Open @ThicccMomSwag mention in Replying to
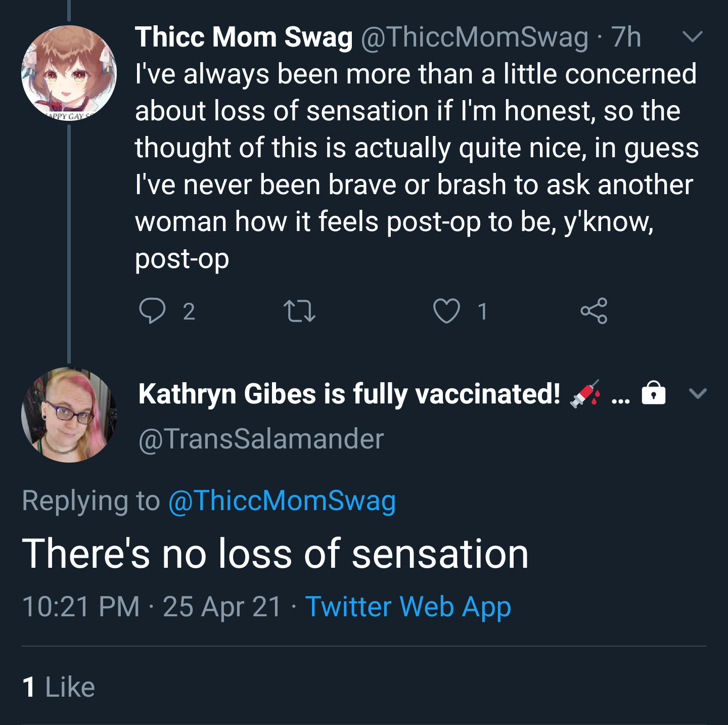728x725 pixels. (282, 501)
